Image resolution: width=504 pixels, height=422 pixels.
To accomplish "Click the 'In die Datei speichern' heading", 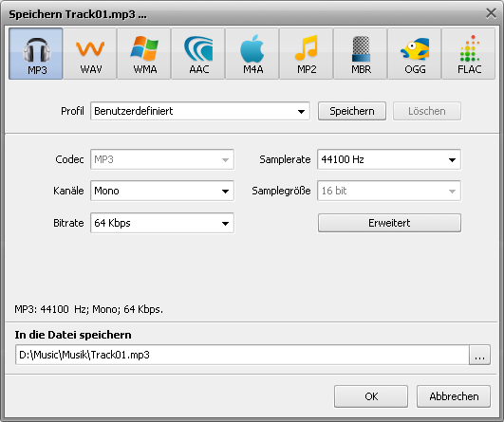I will 73,335.
